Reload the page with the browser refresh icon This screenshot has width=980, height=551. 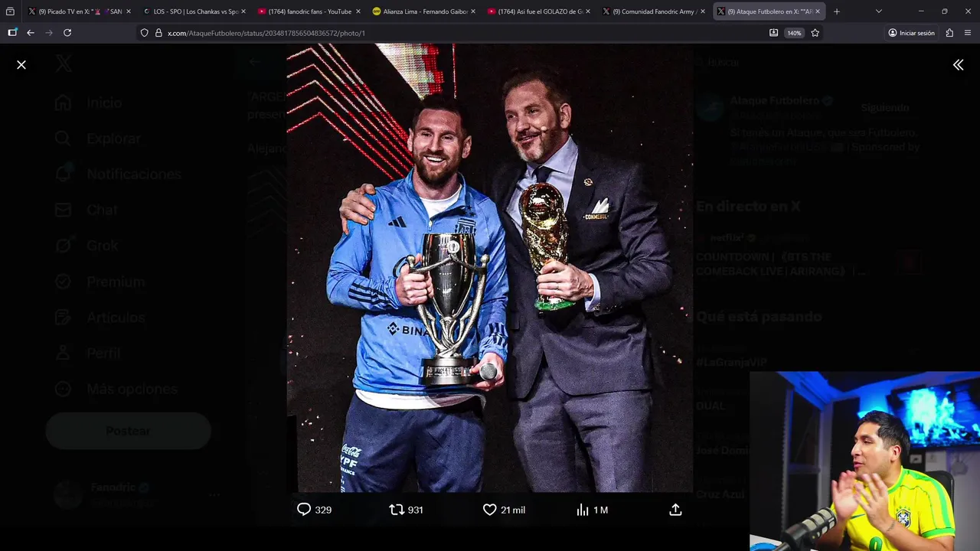point(67,33)
